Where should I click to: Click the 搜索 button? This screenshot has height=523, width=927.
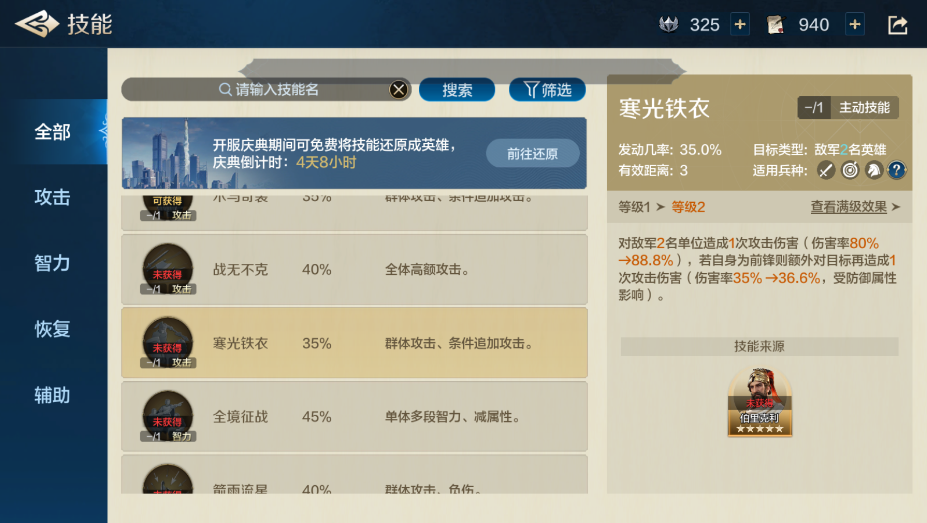coord(457,90)
